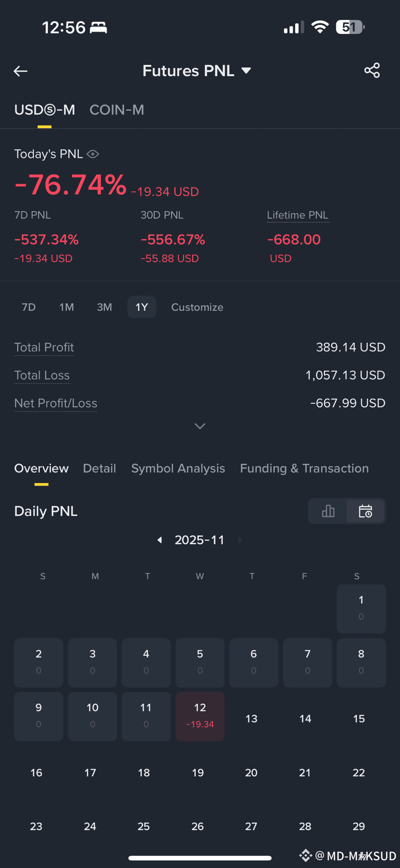
Task: Go to previous month arrow
Action: 159,540
